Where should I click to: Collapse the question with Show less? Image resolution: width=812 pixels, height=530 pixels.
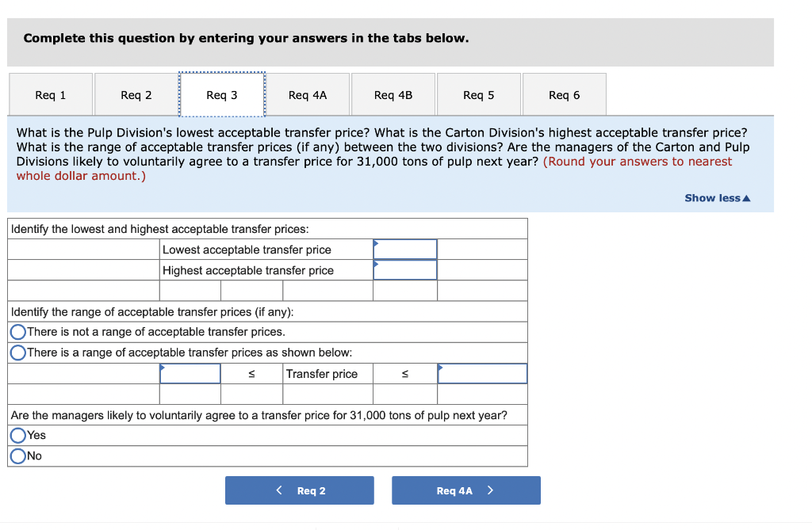pos(716,198)
